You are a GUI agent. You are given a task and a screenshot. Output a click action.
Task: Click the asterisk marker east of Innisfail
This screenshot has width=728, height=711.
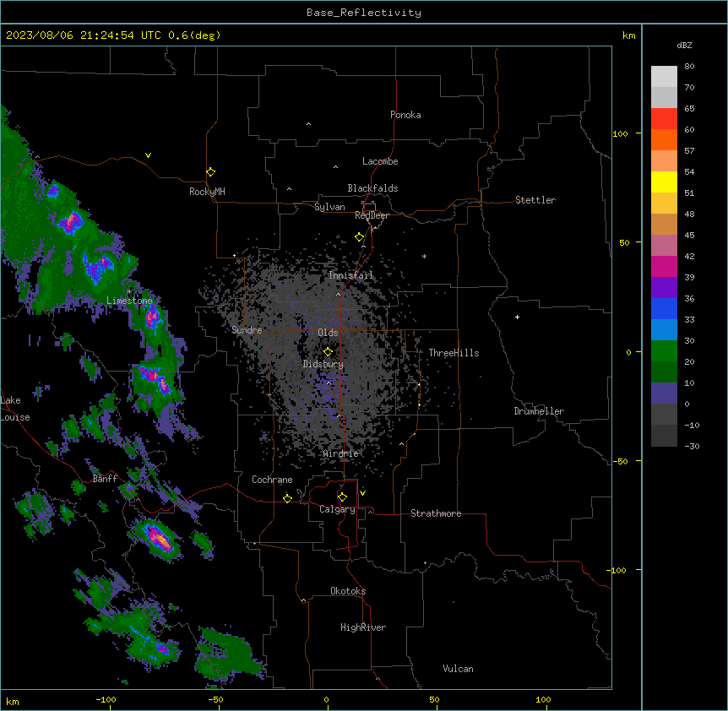click(x=424, y=256)
